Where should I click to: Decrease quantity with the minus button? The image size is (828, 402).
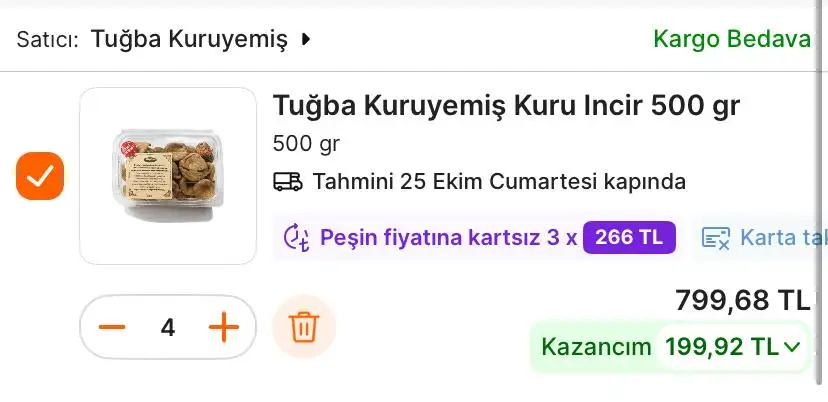112,328
